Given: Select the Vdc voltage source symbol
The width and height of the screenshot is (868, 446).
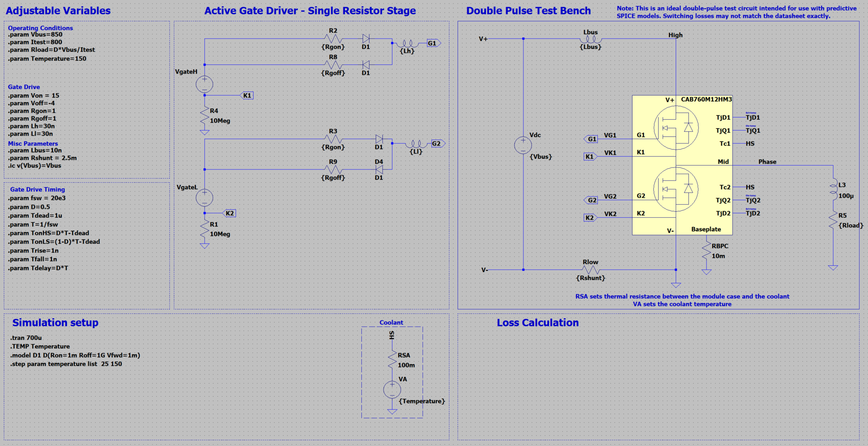Looking at the screenshot, I should (x=523, y=145).
